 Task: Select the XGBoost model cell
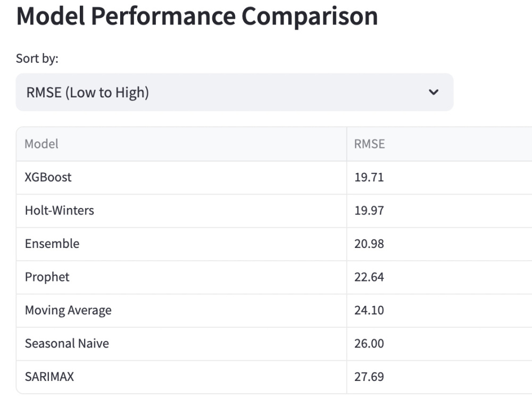click(181, 178)
